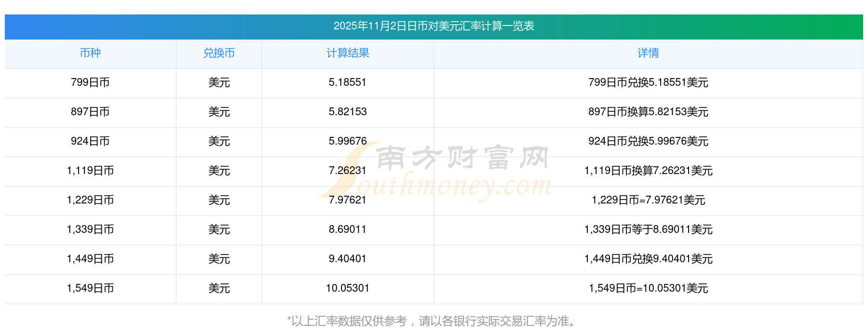Image resolution: width=868 pixels, height=336 pixels.
Task: Select the 924日币 cell
Action: tap(90, 141)
